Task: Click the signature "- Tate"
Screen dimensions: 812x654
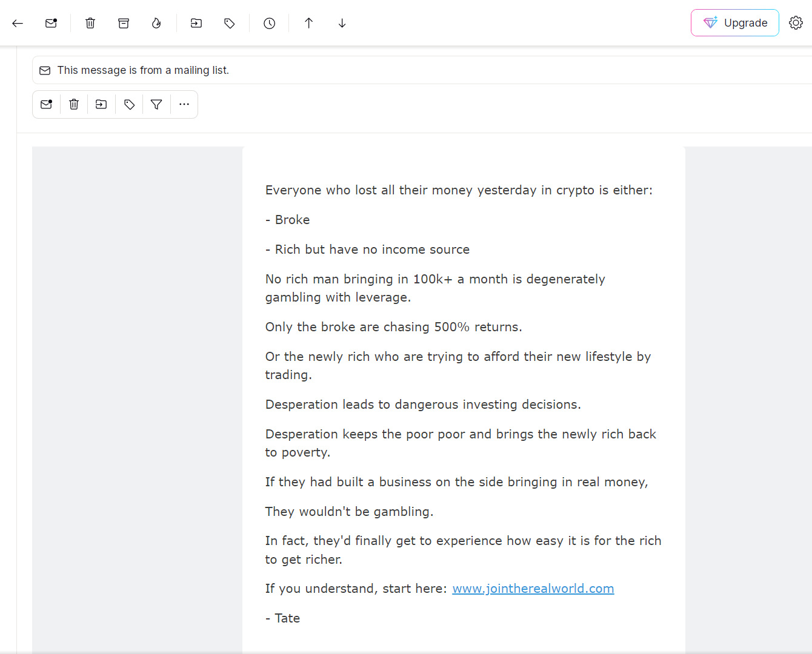Action: [283, 618]
